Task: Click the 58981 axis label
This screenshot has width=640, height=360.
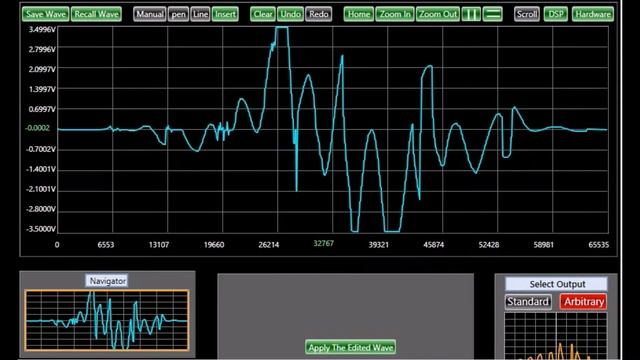Action: click(544, 245)
